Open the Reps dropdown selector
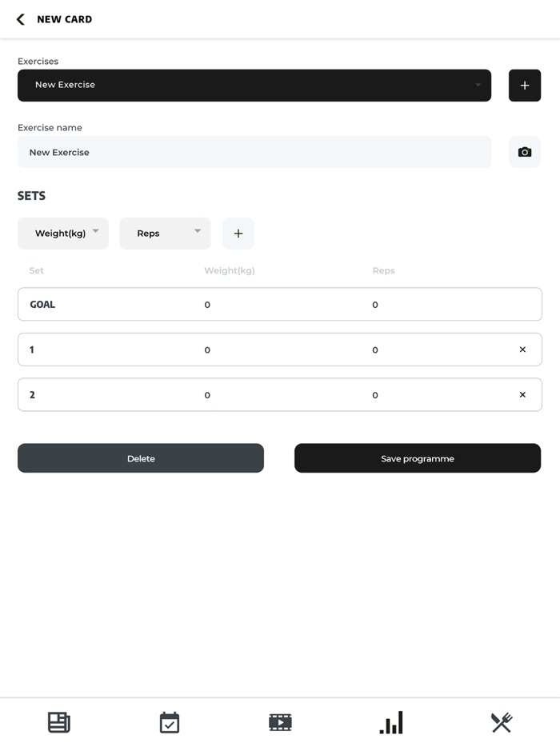This screenshot has width=560, height=747. click(165, 234)
